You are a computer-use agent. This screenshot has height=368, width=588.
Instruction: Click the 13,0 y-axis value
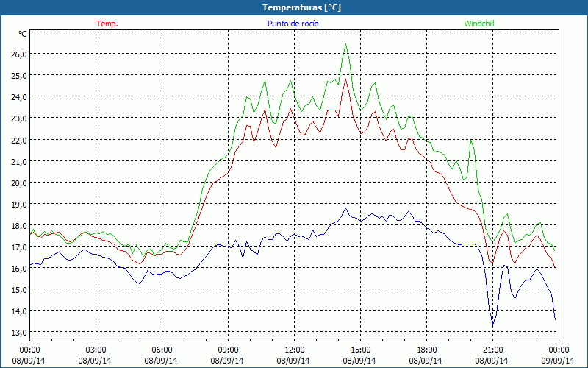point(19,333)
